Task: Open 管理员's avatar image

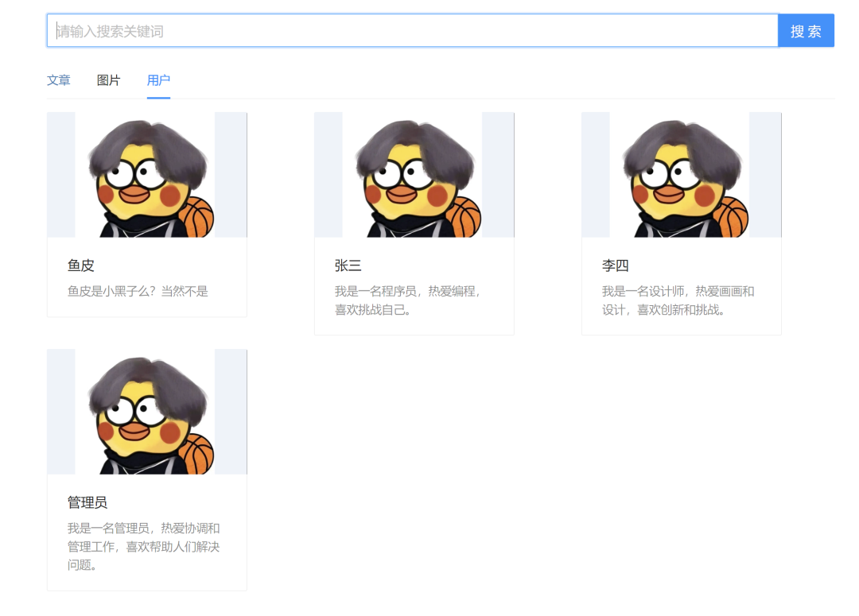Action: [x=146, y=412]
